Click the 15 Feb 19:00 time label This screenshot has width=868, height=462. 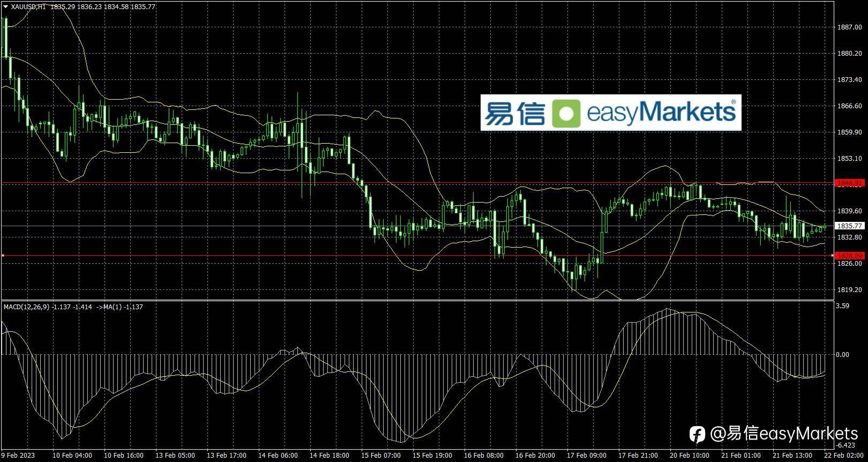(432, 456)
